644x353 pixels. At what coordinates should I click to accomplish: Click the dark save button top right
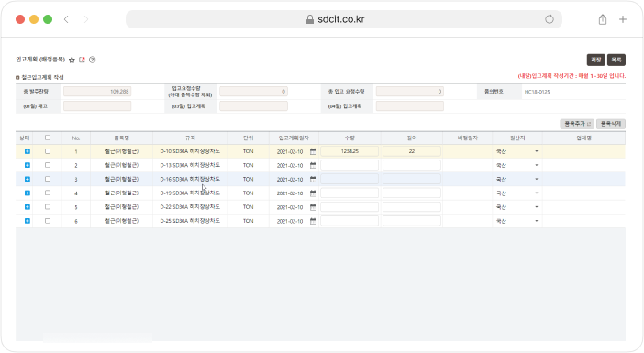[x=595, y=60]
